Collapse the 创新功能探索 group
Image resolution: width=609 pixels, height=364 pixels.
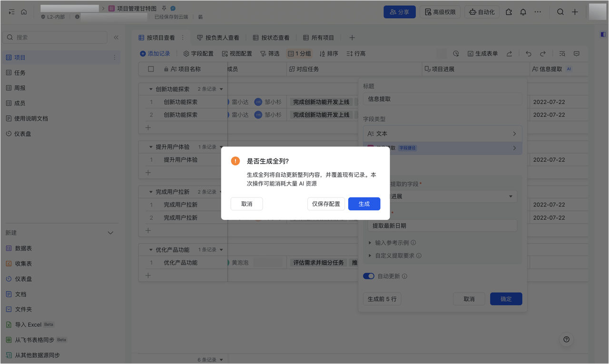[151, 89]
